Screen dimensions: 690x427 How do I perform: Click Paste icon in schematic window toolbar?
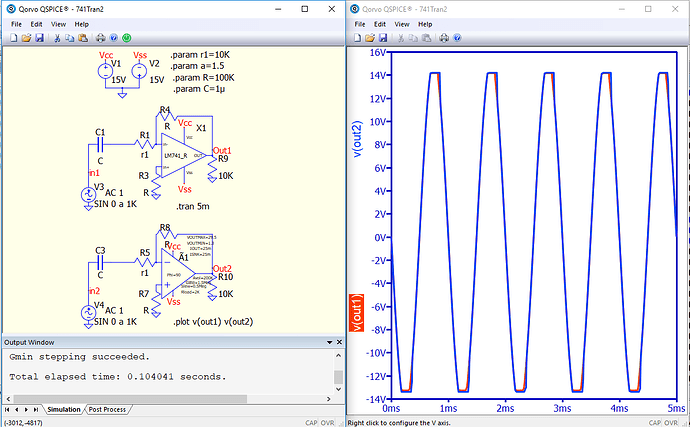[83, 38]
